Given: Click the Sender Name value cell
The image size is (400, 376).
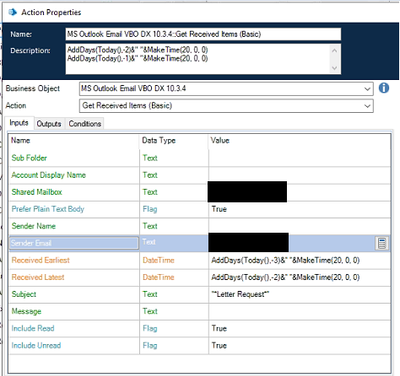Looking at the screenshot, I should coord(299,226).
